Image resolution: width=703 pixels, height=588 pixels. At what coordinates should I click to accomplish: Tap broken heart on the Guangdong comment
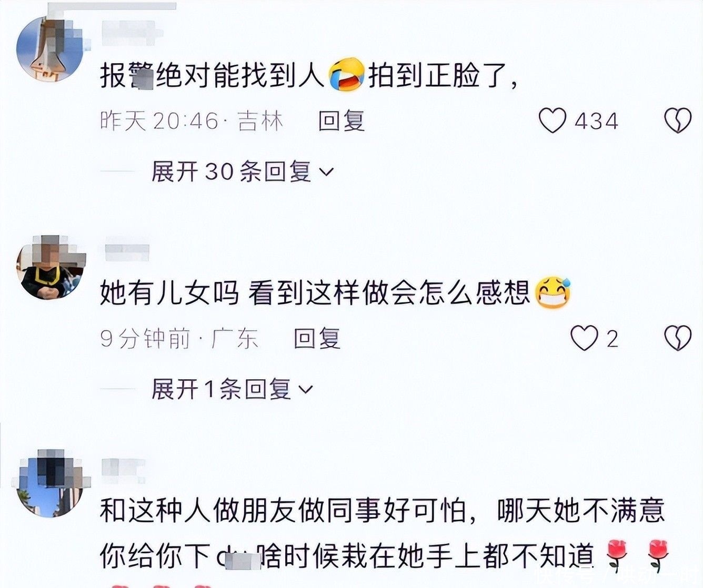pyautogui.click(x=678, y=338)
